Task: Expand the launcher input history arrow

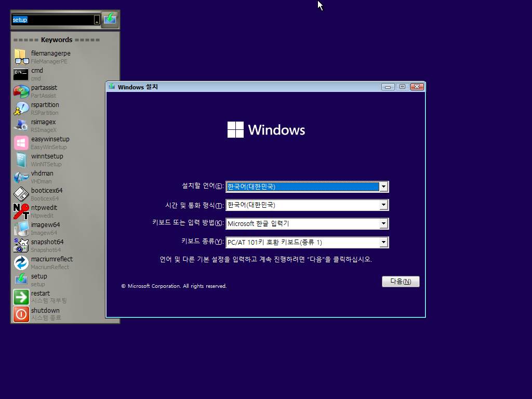Action: (97, 20)
